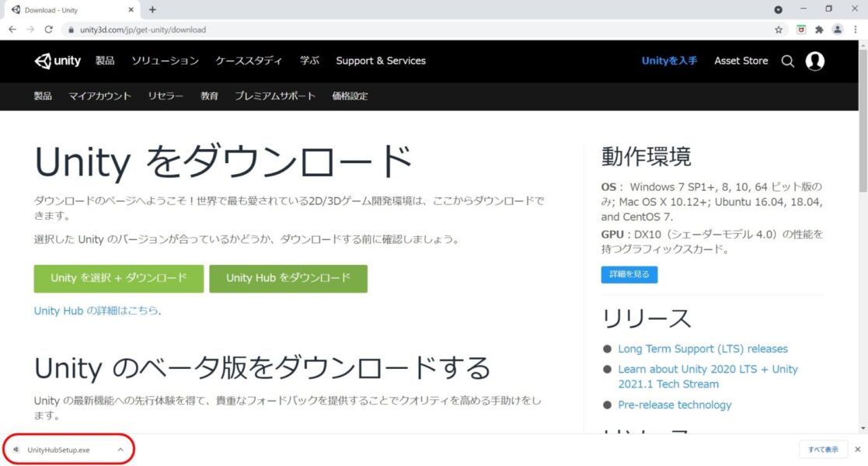This screenshot has height=466, width=868.
Task: Click the Unity をダウンロード heading
Action: (x=223, y=162)
